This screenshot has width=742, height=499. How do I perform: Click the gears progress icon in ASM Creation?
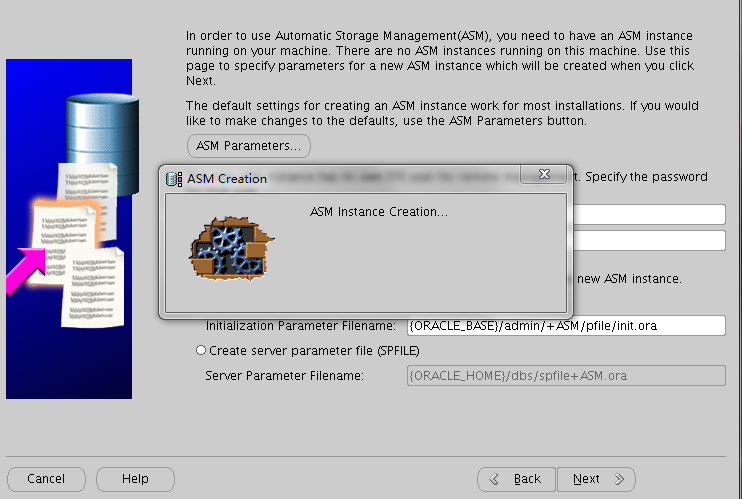click(x=232, y=248)
